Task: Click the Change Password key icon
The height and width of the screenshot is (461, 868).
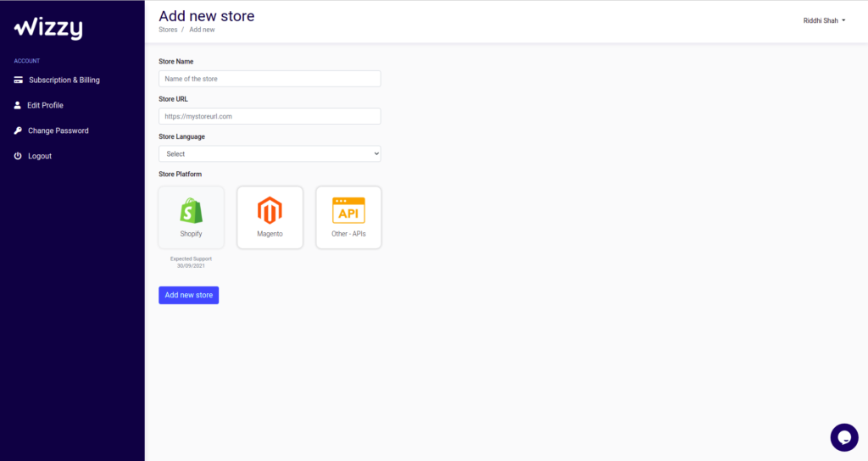Action: [x=18, y=131]
